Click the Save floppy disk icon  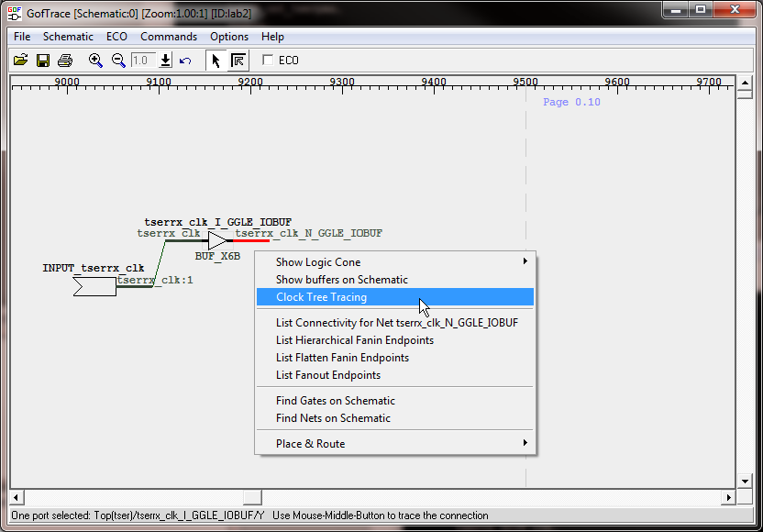tap(43, 61)
